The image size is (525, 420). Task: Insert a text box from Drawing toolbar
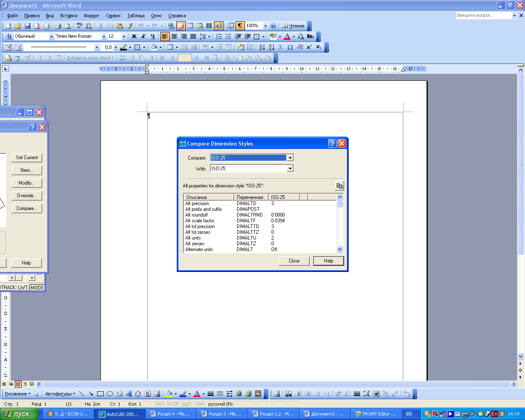(x=119, y=394)
